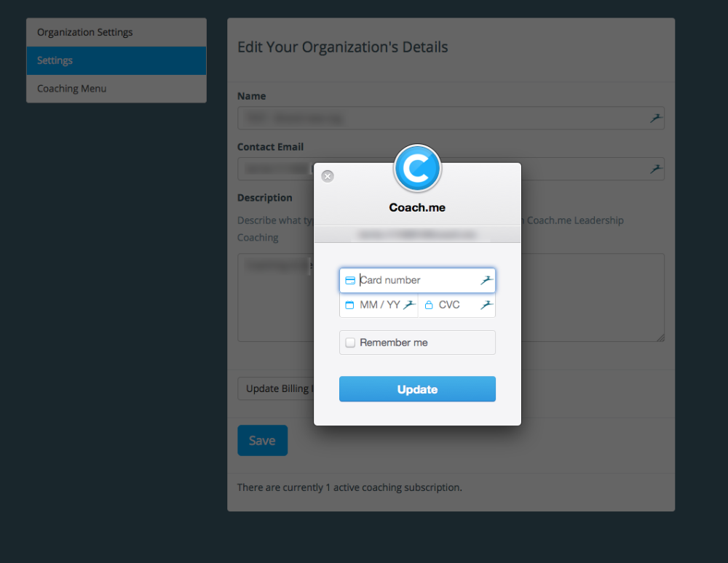Viewport: 728px width, 563px height.
Task: Enable the Remember me checkbox
Action: 350,343
